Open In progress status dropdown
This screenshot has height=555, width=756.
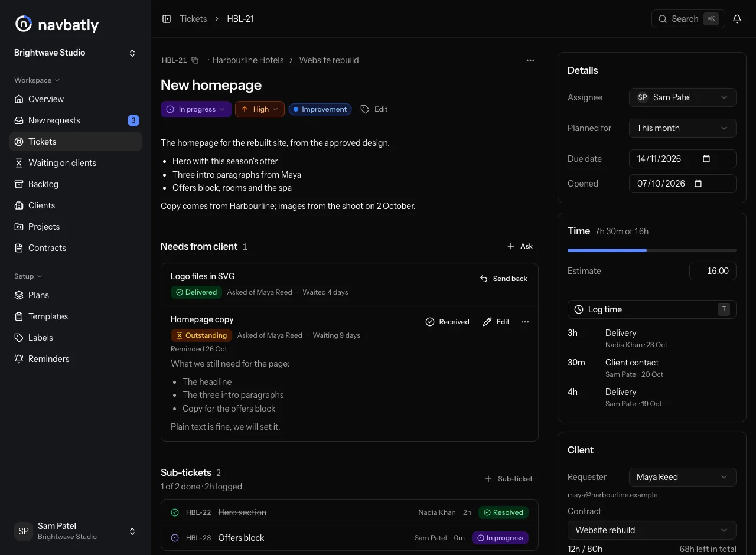click(195, 109)
